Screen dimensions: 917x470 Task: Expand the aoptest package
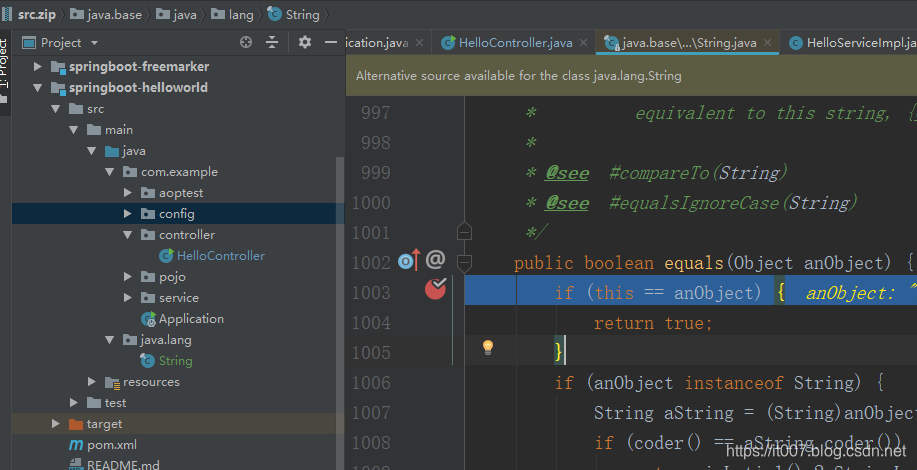tap(128, 193)
